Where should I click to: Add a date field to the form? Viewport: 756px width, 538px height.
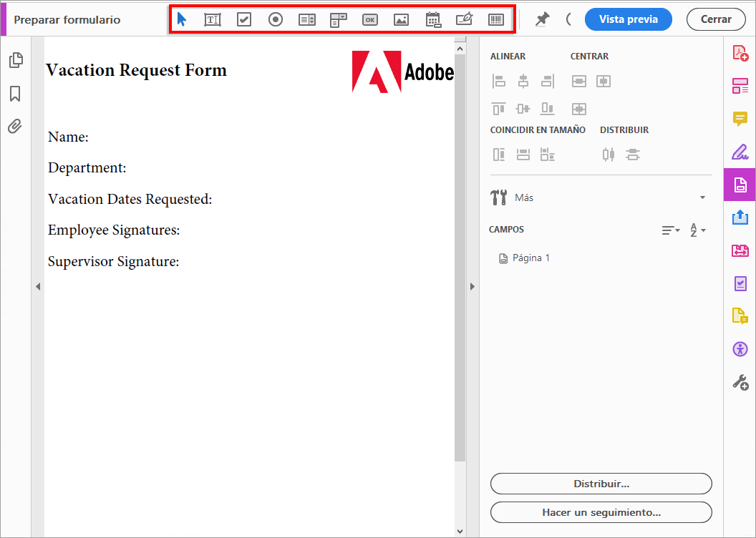(432, 19)
